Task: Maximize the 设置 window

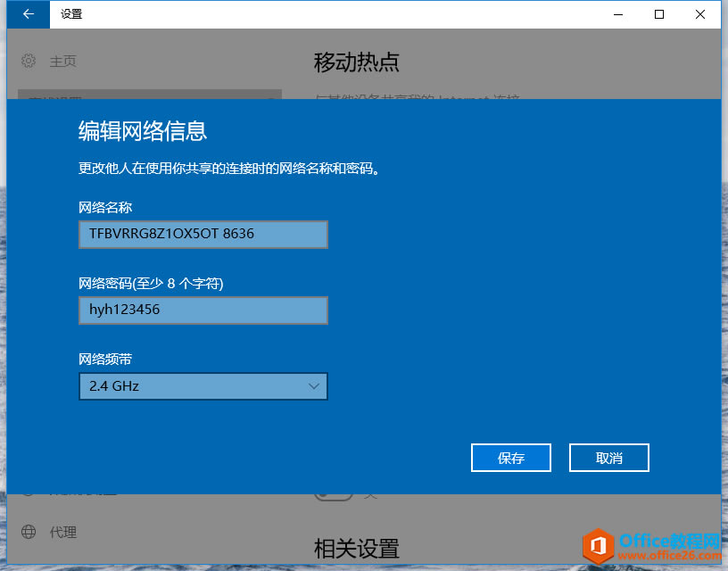Action: (x=658, y=14)
